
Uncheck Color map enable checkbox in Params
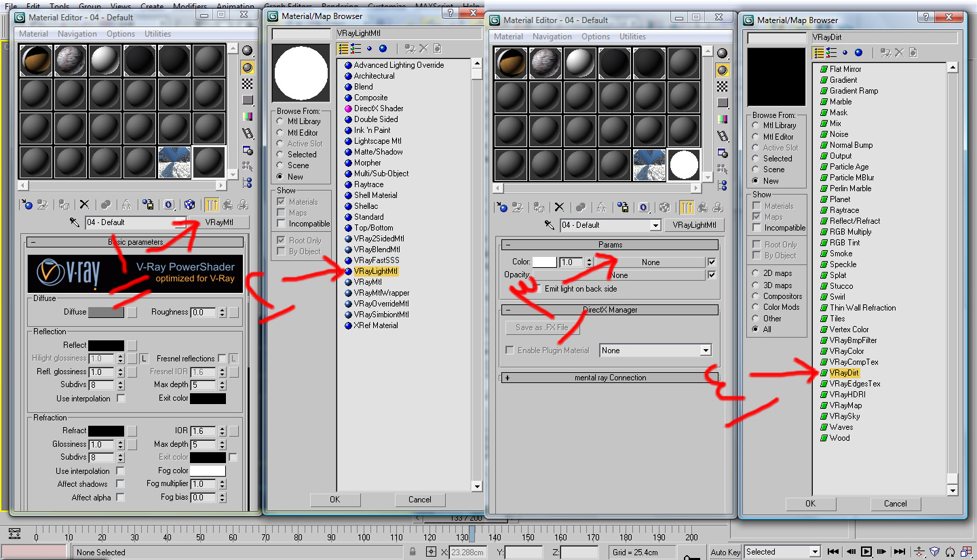(x=711, y=262)
